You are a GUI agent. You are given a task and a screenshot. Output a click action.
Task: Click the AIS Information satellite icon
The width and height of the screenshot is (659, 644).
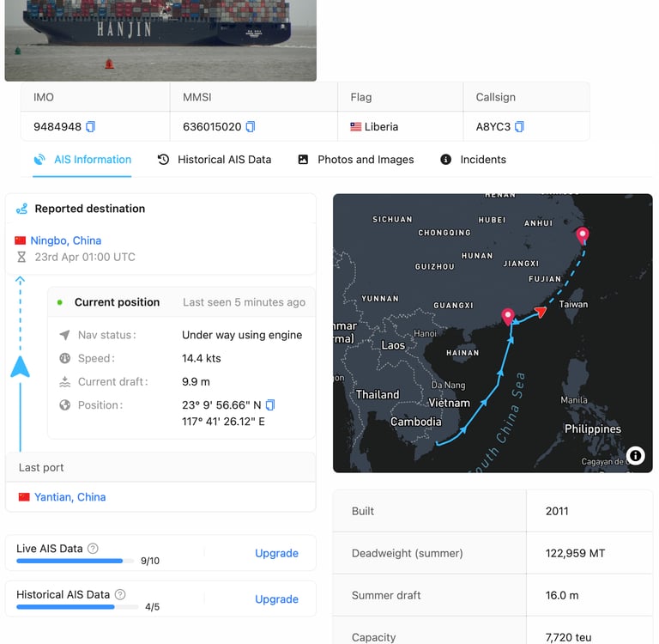point(39,160)
